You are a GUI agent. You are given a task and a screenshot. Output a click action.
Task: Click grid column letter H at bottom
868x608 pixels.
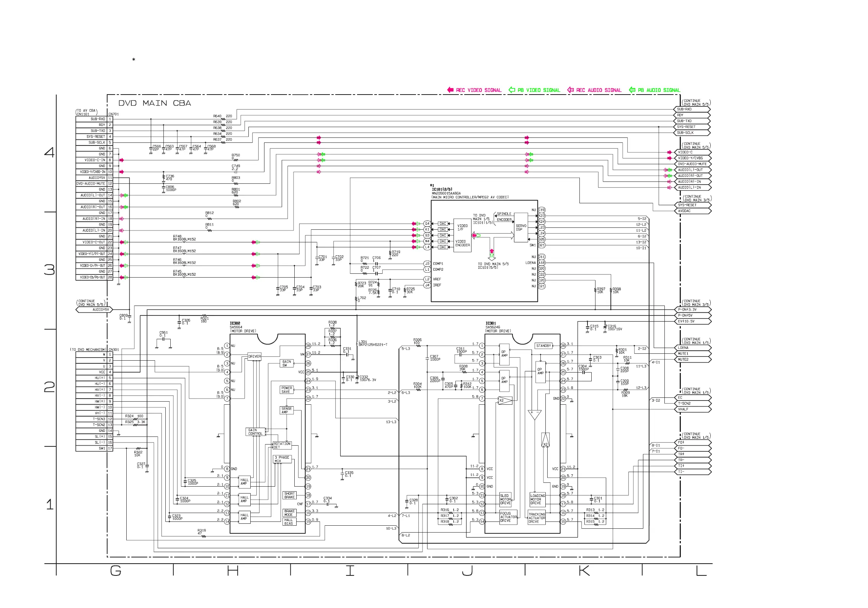click(233, 571)
